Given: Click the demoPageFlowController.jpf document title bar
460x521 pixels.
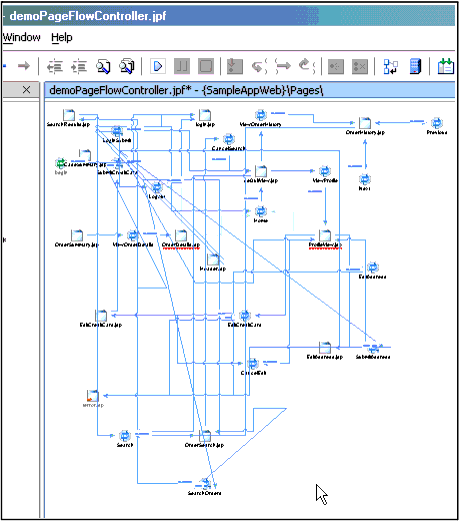Looking at the screenshot, I should [250, 90].
